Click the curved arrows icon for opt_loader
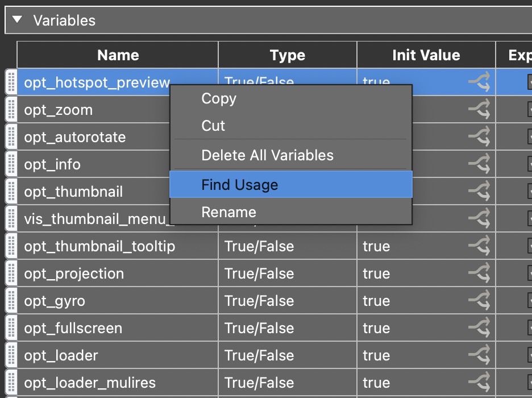 (480, 355)
